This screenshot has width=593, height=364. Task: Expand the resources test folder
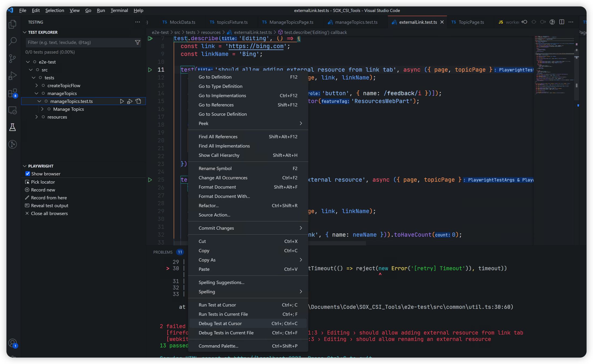pyautogui.click(x=37, y=117)
